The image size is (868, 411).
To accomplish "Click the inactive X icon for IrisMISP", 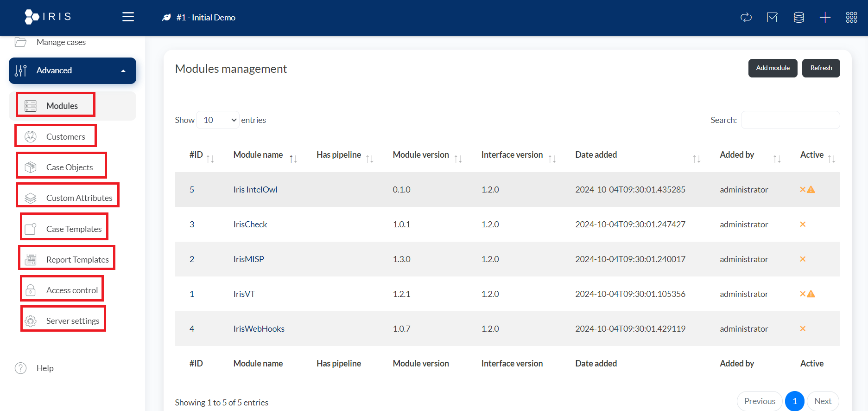I will pos(803,259).
